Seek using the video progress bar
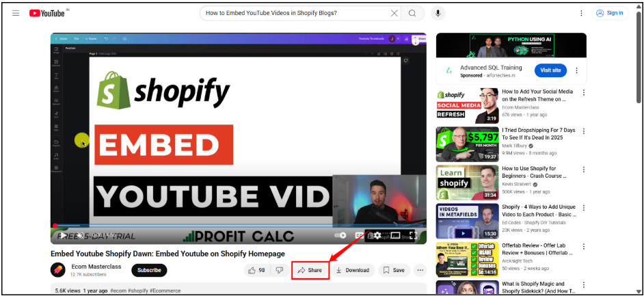This screenshot has height=296, width=644. 239,226
